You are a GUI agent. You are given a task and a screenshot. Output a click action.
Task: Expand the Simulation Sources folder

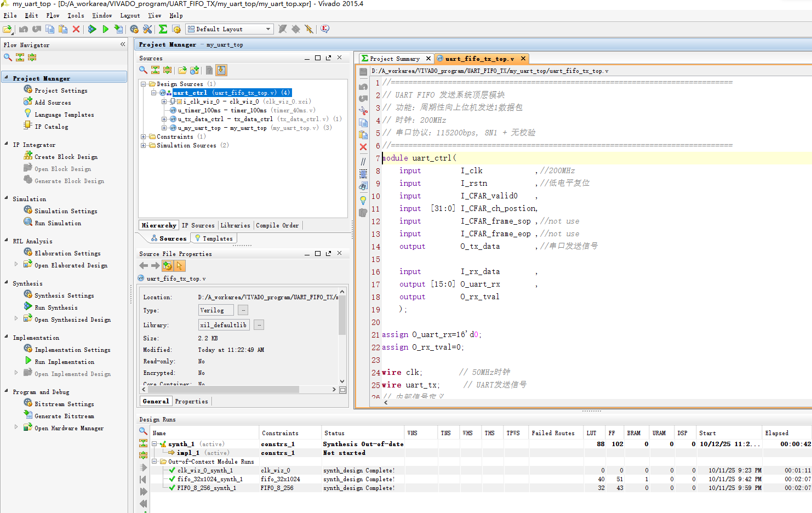[x=144, y=145]
